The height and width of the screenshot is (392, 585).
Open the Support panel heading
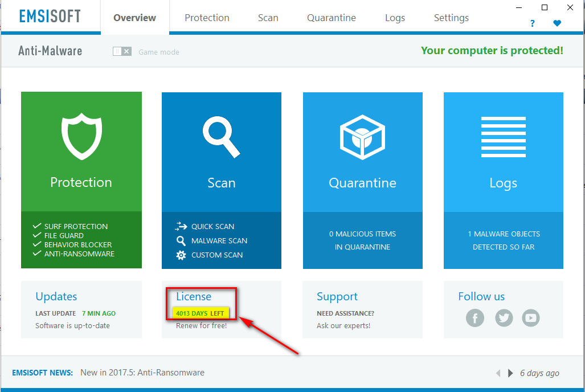[337, 296]
